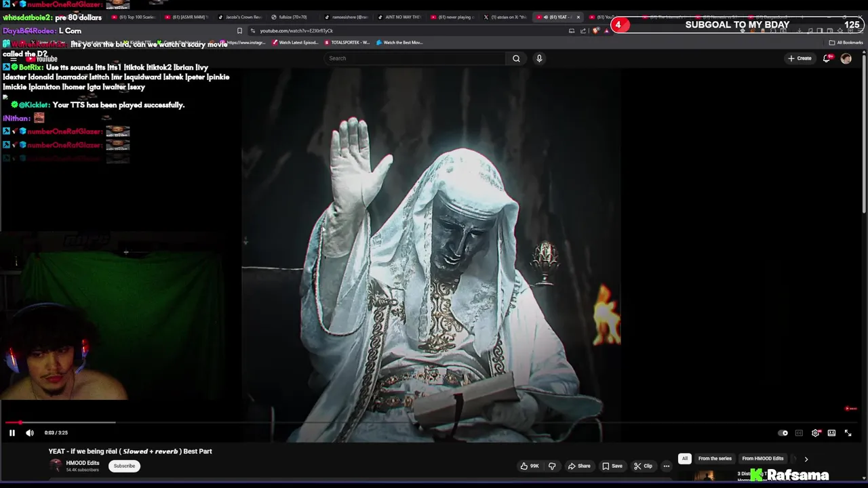
Task: Select the From HMOOD Edits chip
Action: pos(763,459)
